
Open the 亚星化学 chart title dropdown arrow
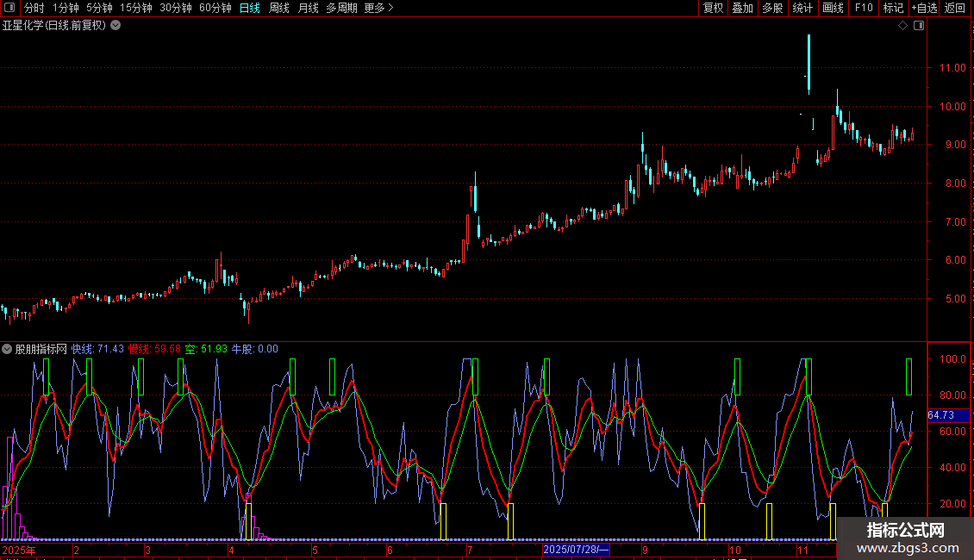point(116,26)
